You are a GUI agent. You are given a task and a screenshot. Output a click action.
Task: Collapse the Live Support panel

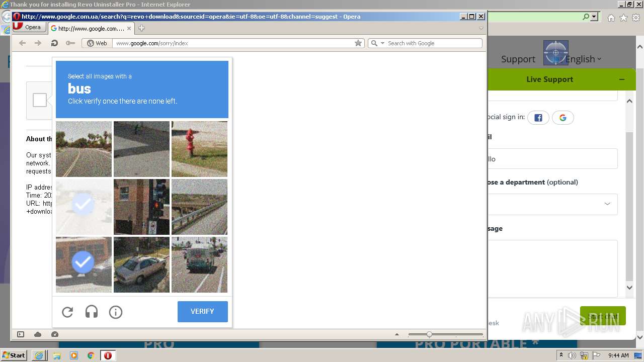pos(622,79)
